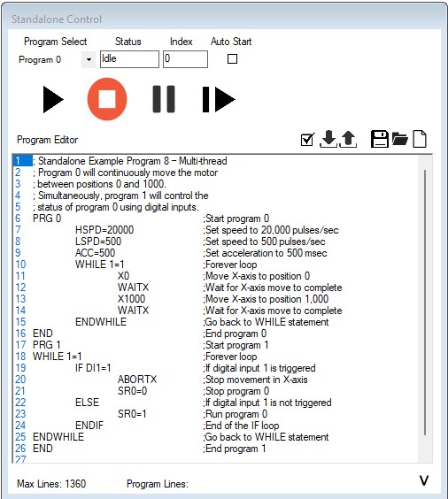The height and width of the screenshot is (499, 448).
Task: Place the cursor on the ABORTX line
Action: (137, 380)
